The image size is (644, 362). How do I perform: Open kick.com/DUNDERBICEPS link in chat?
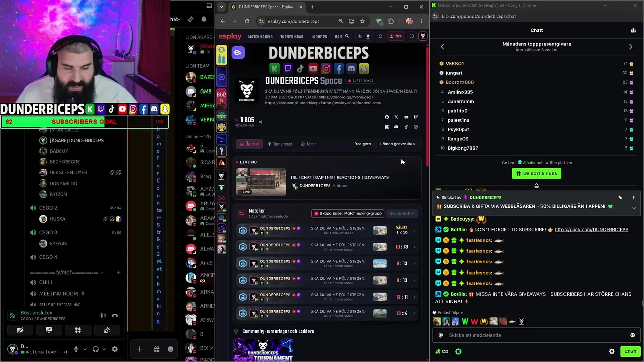pyautogui.click(x=592, y=230)
